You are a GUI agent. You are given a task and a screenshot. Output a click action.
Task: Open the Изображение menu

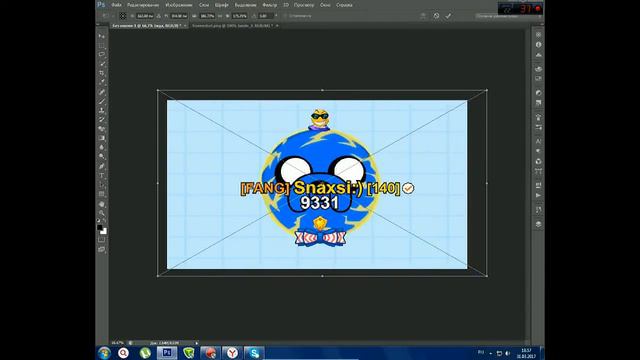(179, 5)
